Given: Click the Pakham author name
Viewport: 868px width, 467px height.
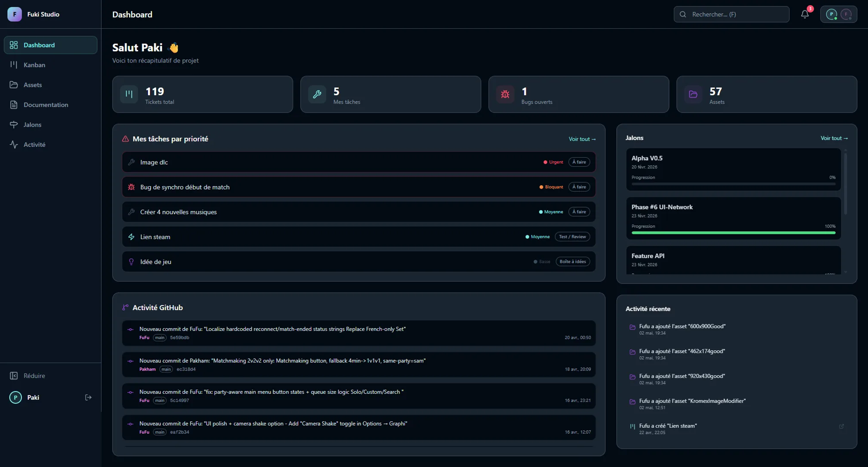Looking at the screenshot, I should coord(147,369).
